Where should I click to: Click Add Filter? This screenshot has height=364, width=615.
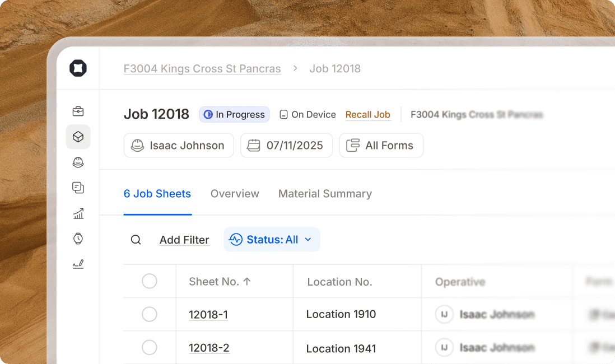(x=184, y=240)
